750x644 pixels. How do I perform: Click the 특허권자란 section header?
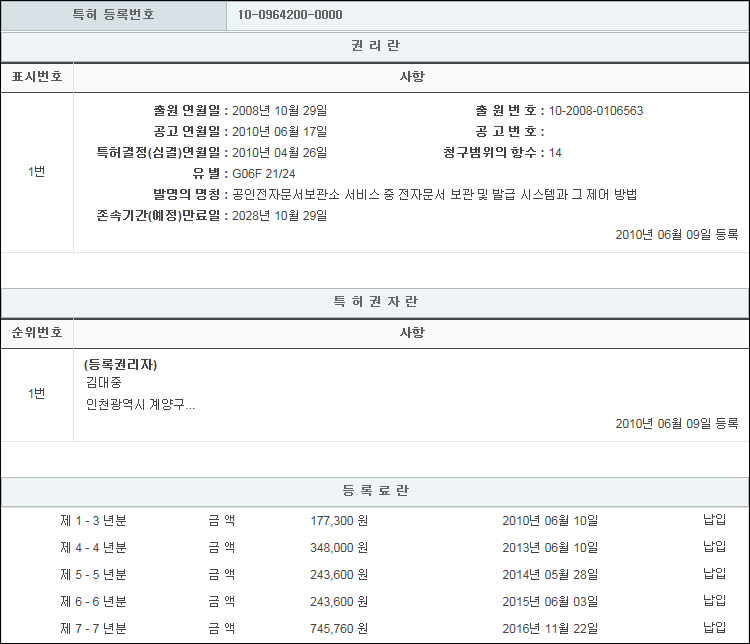(x=375, y=301)
